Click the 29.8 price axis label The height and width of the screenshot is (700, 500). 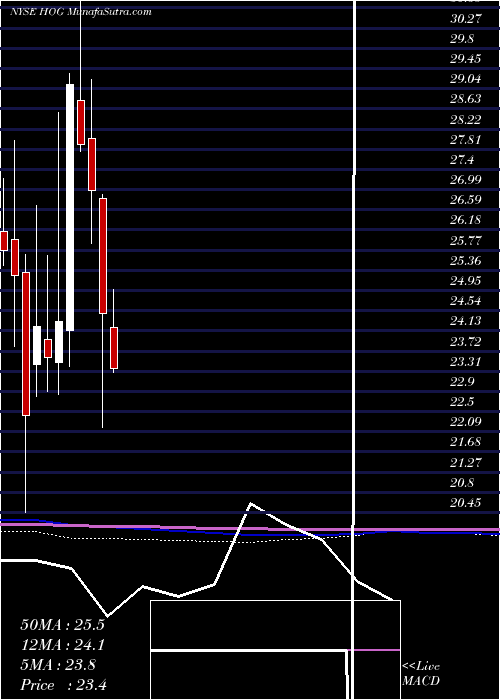462,38
